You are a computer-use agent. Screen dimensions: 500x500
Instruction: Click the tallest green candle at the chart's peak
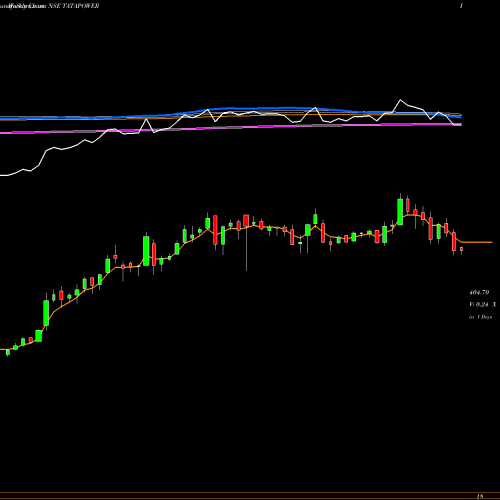pyautogui.click(x=400, y=212)
